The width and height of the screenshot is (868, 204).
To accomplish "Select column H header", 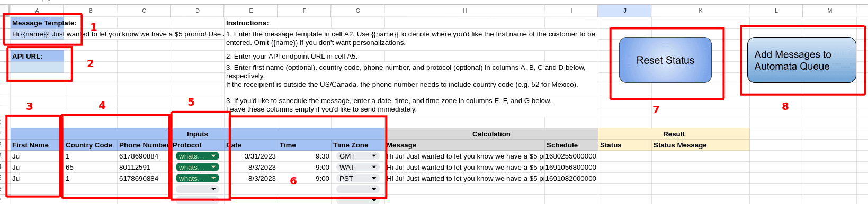I will tap(464, 11).
